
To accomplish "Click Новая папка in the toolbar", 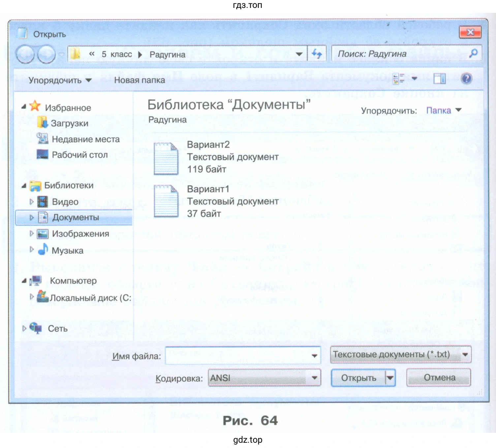I will 139,80.
